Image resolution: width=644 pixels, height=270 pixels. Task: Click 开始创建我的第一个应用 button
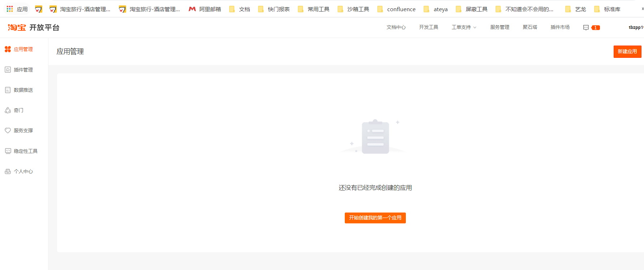375,218
